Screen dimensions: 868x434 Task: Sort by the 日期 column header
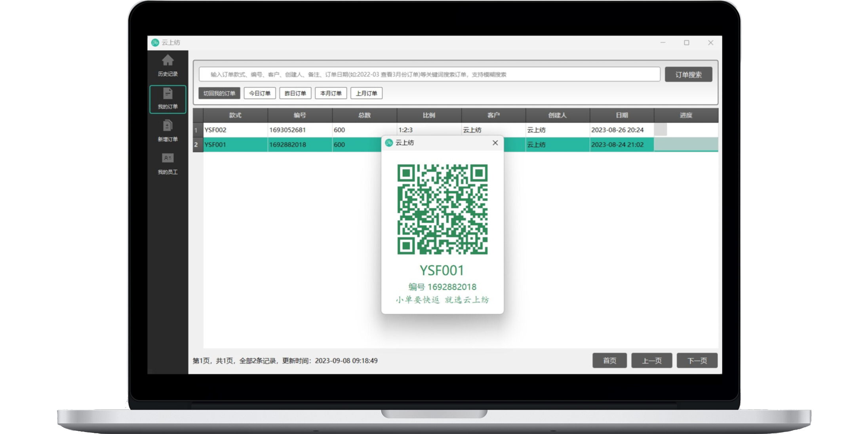[x=622, y=115]
